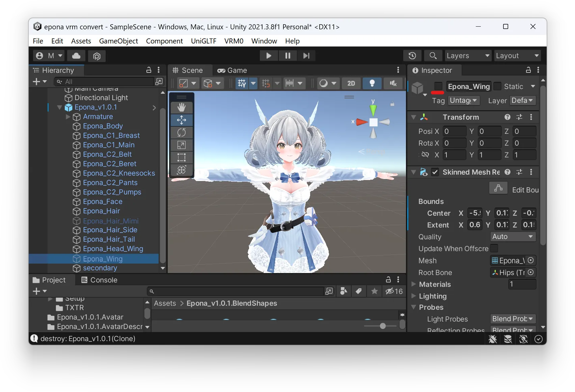Toggle scene lighting bulb
This screenshot has width=575, height=392.
click(x=372, y=83)
